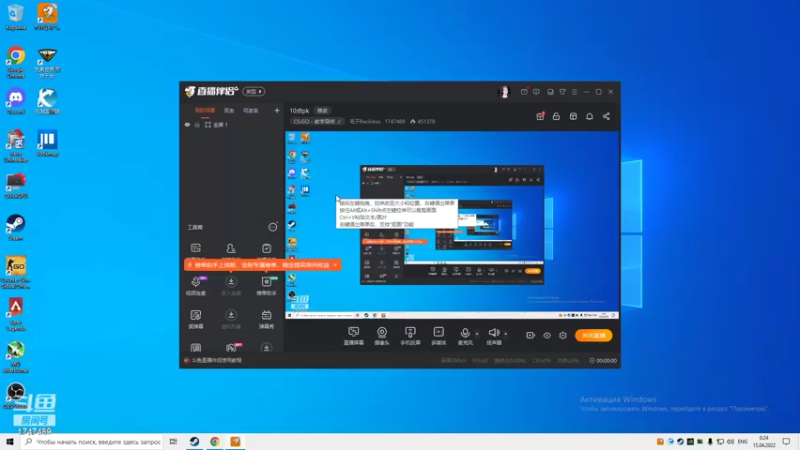The image size is (800, 450).
Task: Switch to the second scene tab
Action: tap(229, 110)
